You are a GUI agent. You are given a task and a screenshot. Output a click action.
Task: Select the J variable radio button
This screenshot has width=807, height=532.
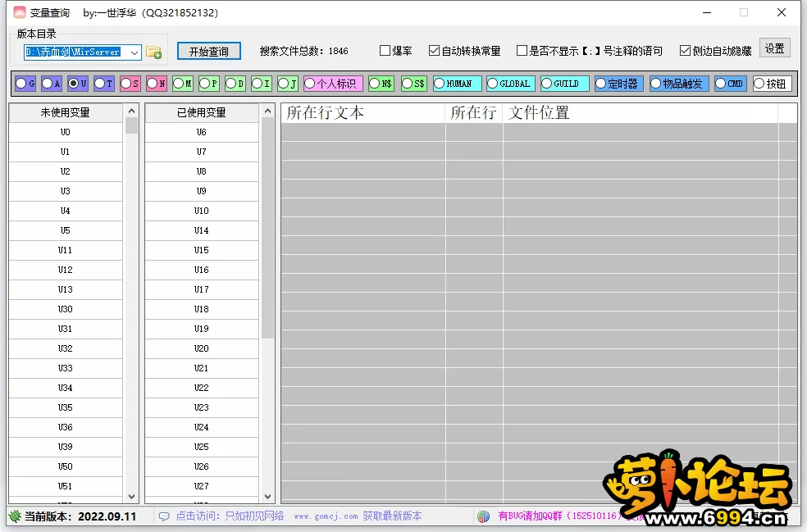288,84
